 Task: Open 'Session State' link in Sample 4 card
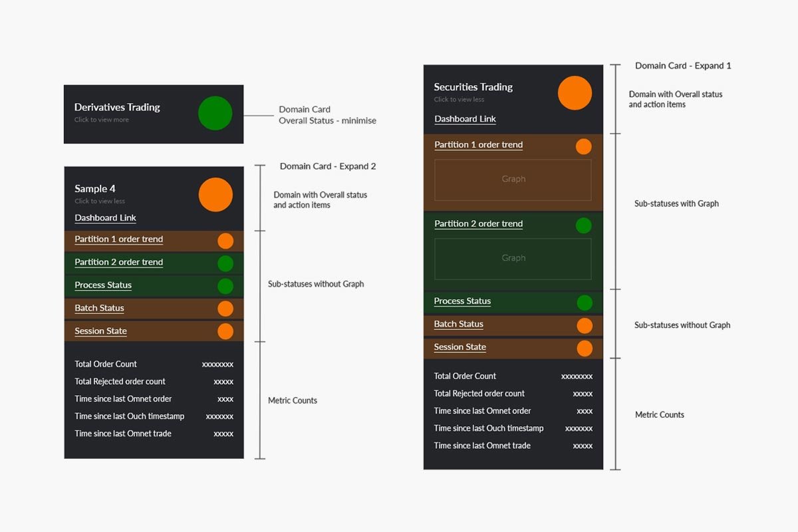100,331
